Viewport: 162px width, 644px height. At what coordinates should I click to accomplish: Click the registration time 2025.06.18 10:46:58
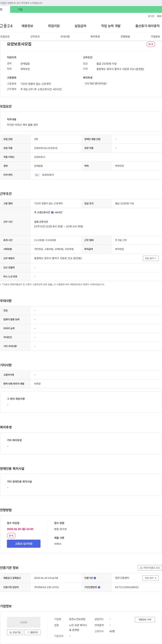click(x=46, y=578)
